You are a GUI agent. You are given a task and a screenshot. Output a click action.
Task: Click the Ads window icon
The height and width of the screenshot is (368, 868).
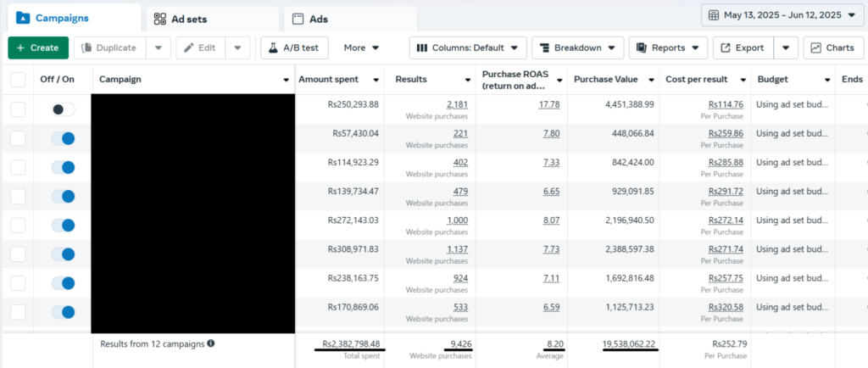298,20
